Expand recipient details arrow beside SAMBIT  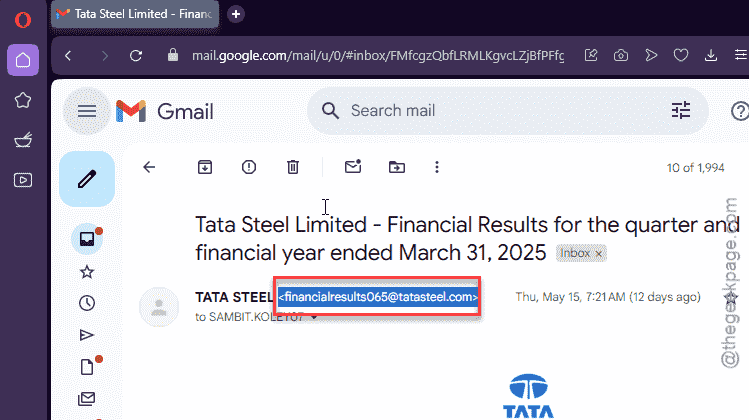[314, 317]
